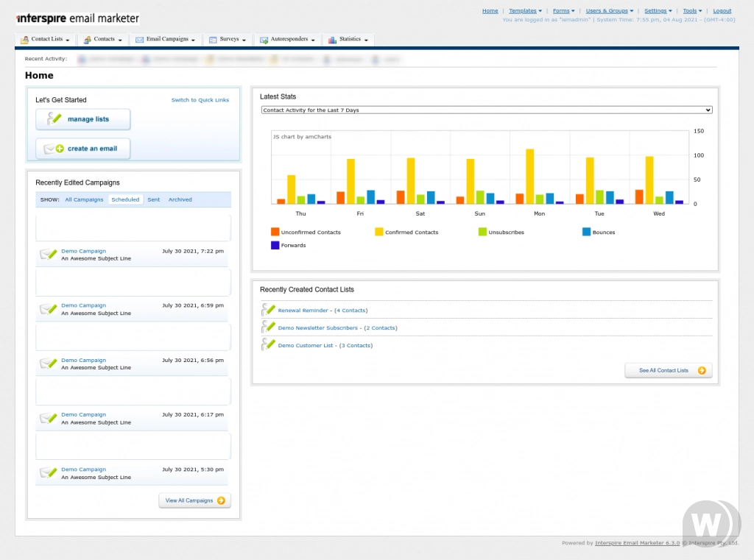Open the Tools dropdown menu
The width and height of the screenshot is (754, 560).
coord(691,10)
